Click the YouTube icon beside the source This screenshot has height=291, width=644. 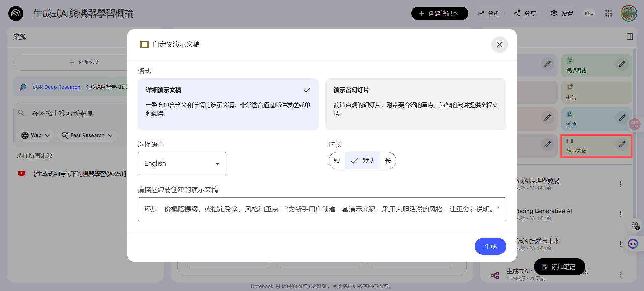click(22, 173)
